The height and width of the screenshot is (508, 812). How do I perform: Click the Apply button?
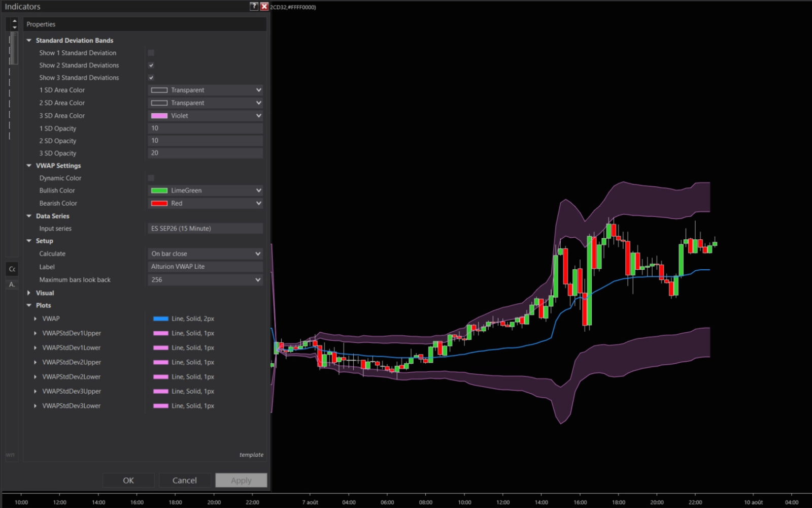click(x=241, y=480)
